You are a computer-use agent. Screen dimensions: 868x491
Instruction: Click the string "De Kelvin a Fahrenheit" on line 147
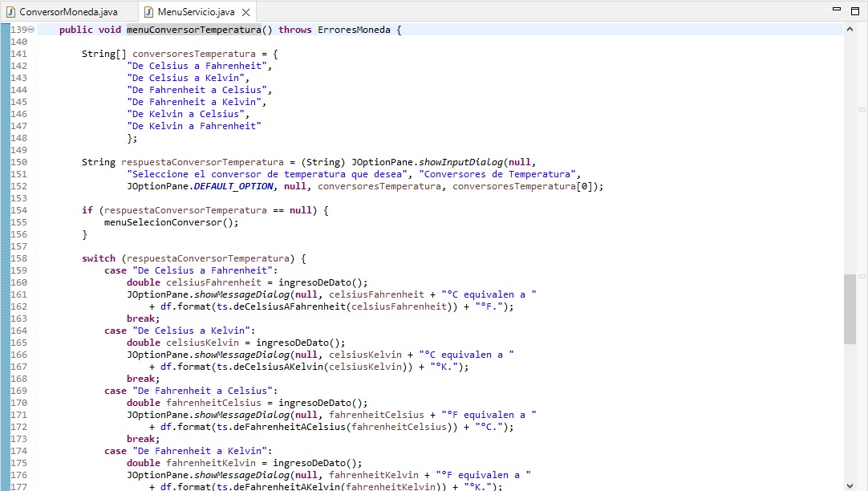click(x=194, y=126)
